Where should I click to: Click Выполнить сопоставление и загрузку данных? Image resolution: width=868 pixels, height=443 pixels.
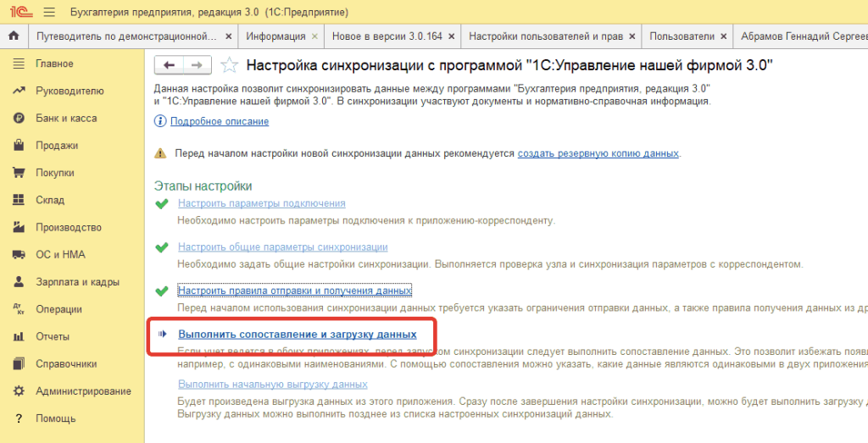[x=298, y=334]
